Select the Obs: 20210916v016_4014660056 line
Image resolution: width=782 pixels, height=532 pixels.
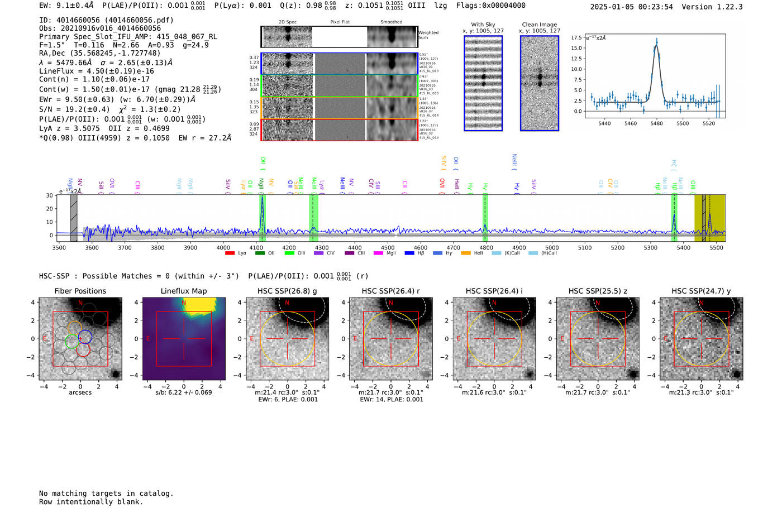point(100,28)
